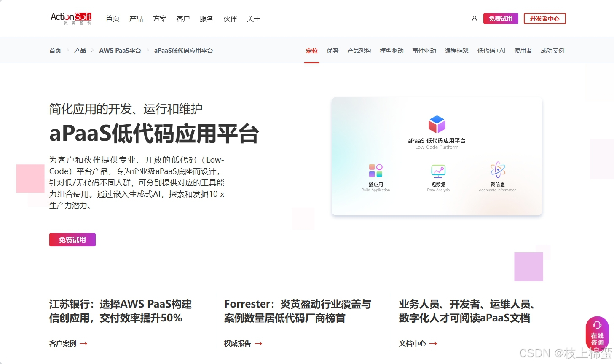Click the 聚信息 label
Screen dimensions: 614x364
[x=498, y=185]
